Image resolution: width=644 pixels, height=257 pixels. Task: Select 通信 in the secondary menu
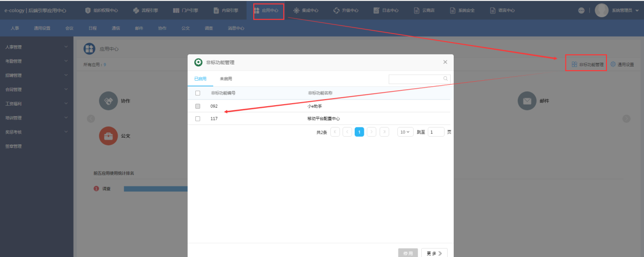116,28
